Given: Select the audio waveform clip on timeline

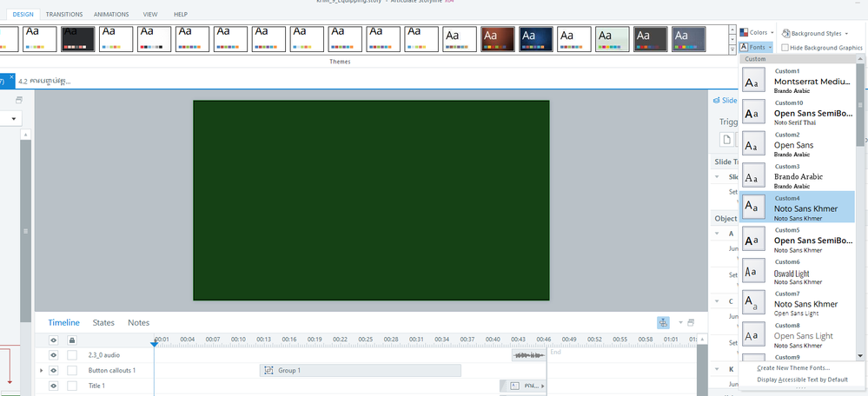Looking at the screenshot, I should (x=528, y=355).
